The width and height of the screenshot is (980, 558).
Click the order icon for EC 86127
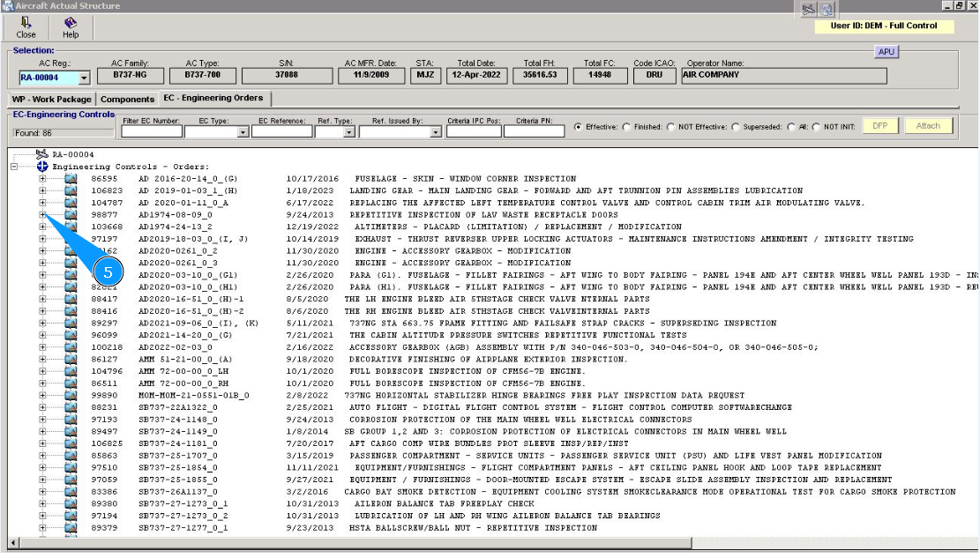point(71,360)
